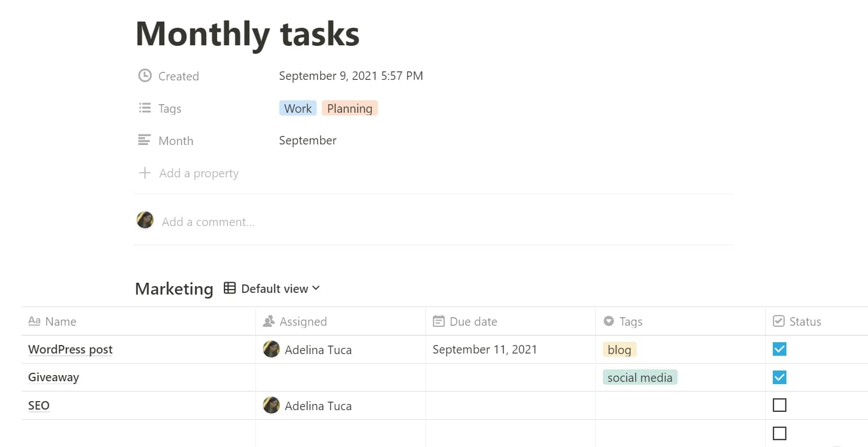This screenshot has width=868, height=447.
Task: Select the Planning tag
Action: [350, 108]
